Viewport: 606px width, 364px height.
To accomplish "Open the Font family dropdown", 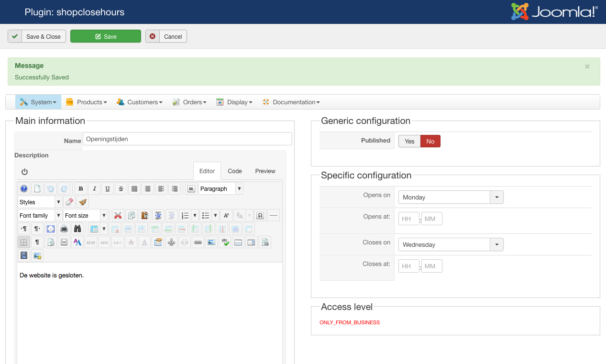I will [x=40, y=216].
